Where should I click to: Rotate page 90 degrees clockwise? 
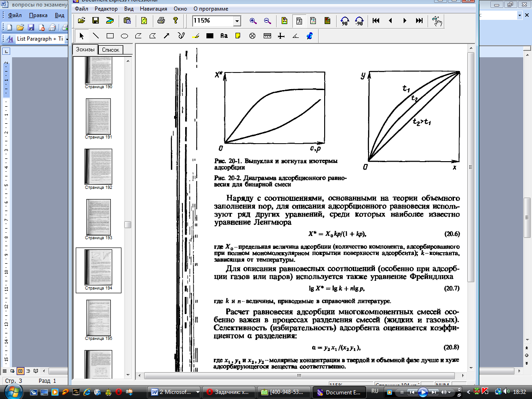tap(345, 21)
